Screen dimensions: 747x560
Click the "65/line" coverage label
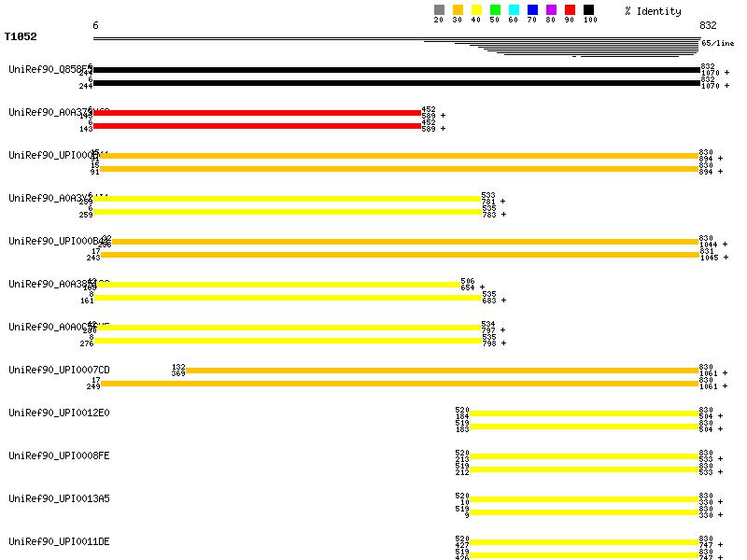click(716, 43)
